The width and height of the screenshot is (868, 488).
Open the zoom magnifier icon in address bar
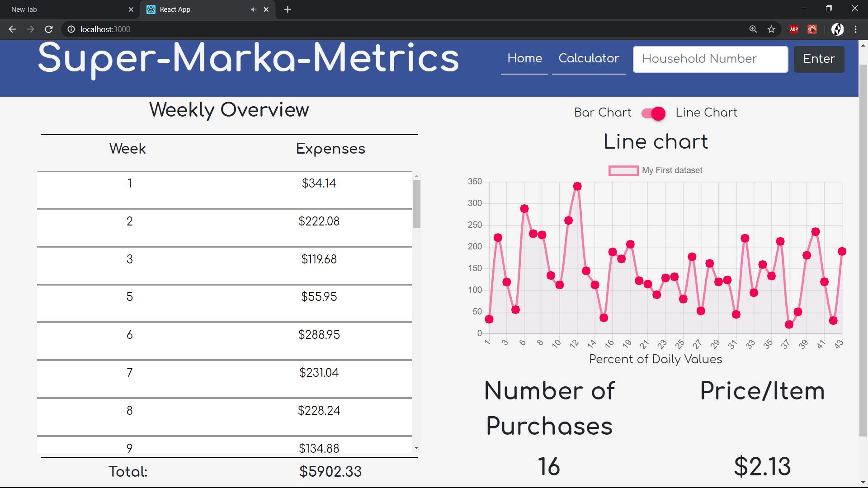tap(753, 29)
